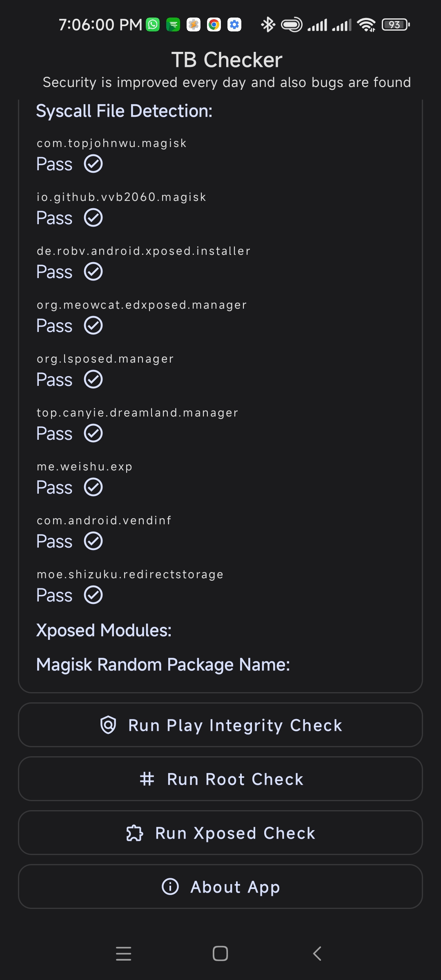
Task: Open recent apps with the navigation menu button
Action: [x=123, y=953]
